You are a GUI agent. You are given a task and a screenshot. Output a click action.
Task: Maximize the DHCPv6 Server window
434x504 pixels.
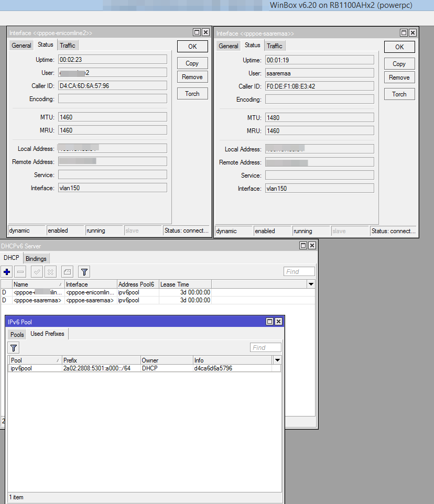[x=303, y=246]
